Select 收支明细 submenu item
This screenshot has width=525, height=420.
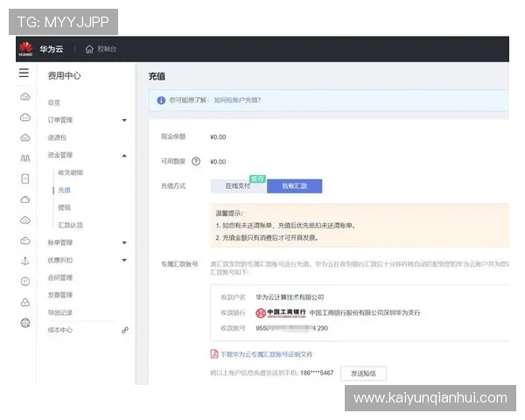(x=70, y=172)
